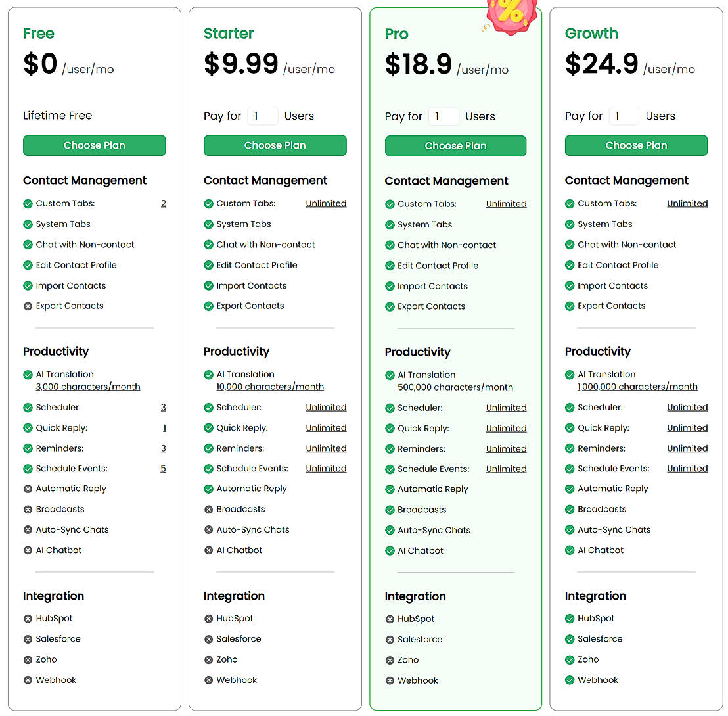
Task: Click the check icon beside Free plan AI Translation
Action: [x=28, y=375]
